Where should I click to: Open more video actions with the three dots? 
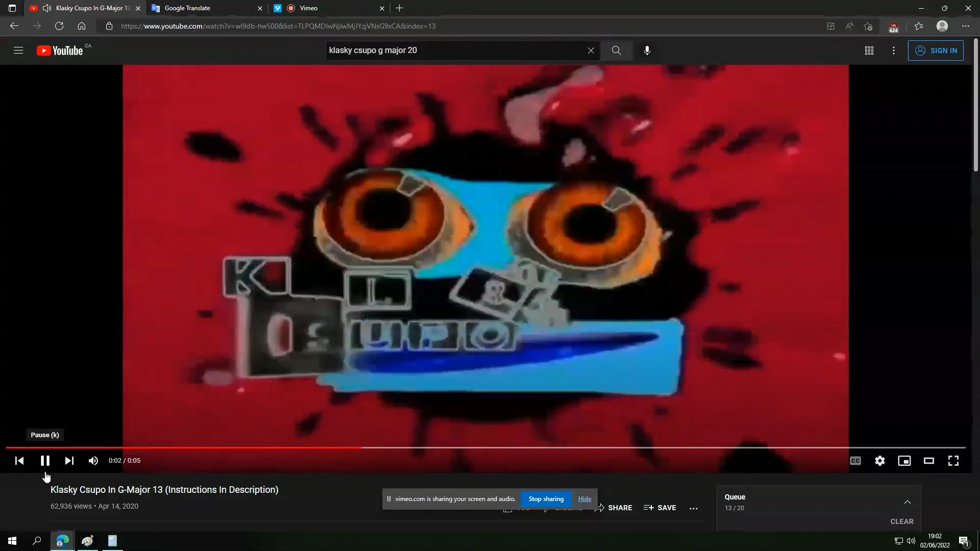694,508
